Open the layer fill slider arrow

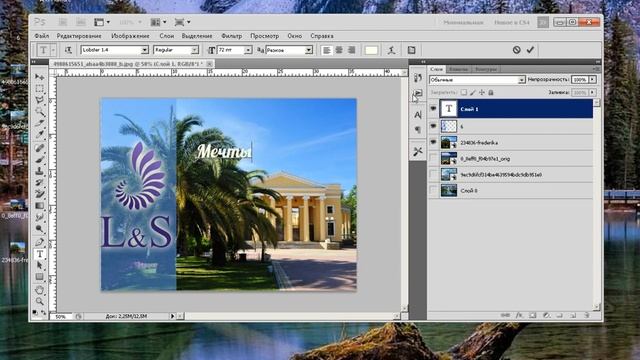click(x=592, y=93)
